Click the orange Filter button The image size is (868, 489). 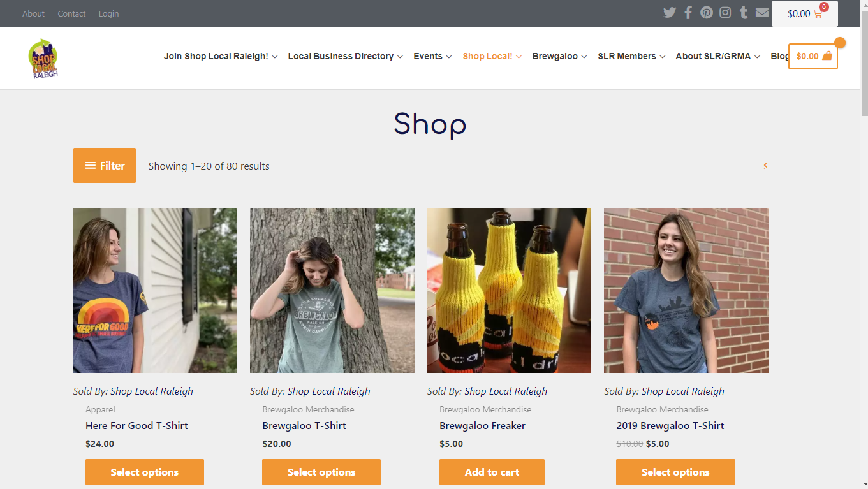(105, 166)
